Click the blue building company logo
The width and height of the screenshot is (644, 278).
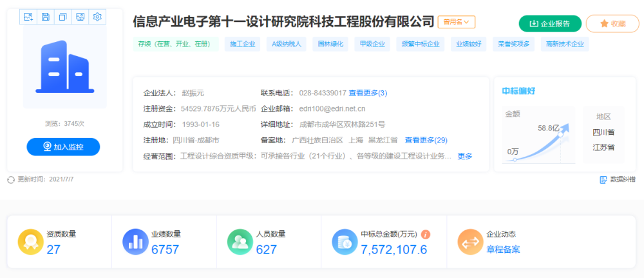[65, 66]
